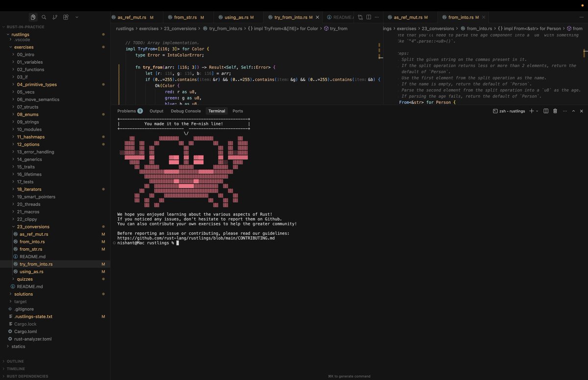The height and width of the screenshot is (380, 588).
Task: Expand the TIMELINE section
Action: coord(16,369)
